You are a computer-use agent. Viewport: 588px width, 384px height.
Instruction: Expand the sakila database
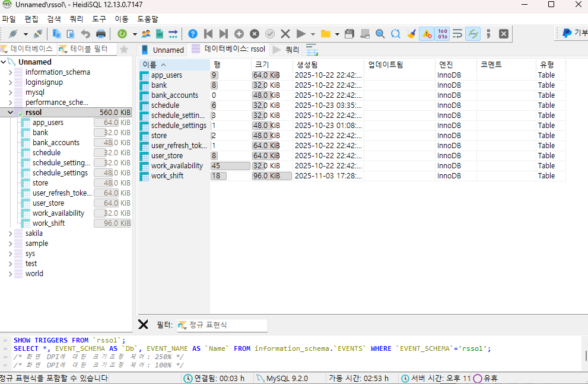pyautogui.click(x=11, y=233)
